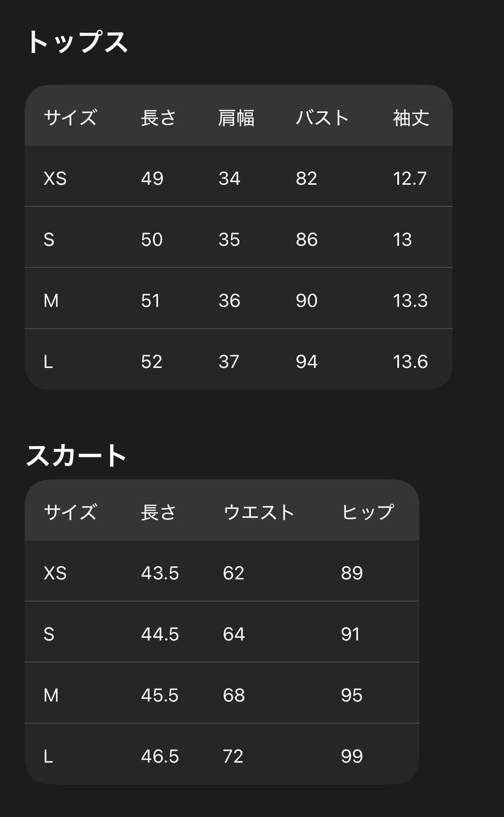
Task: Select the 13.6 sleeve length cell
Action: 410,362
